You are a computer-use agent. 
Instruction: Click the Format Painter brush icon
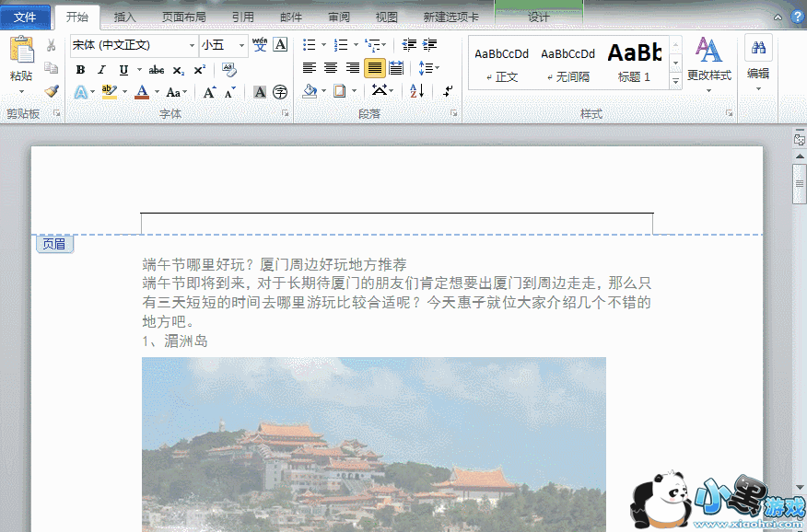coord(52,90)
